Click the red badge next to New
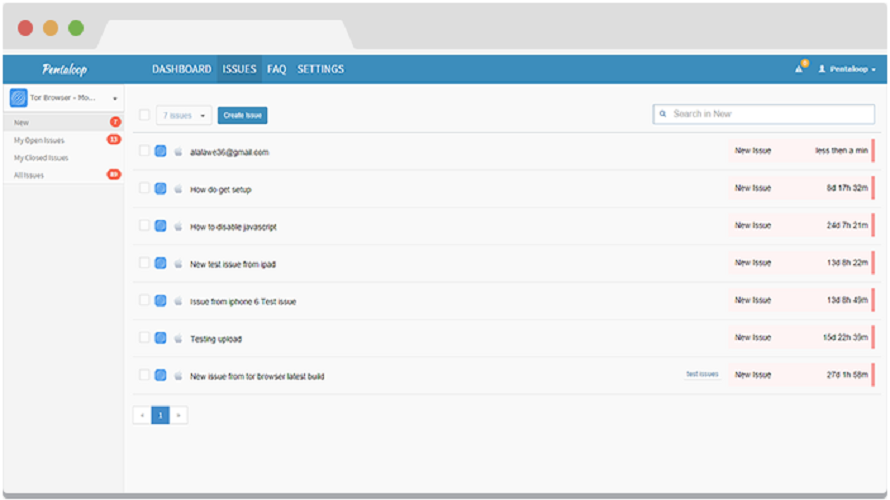Viewport: 890px width, 500px height. (115, 122)
